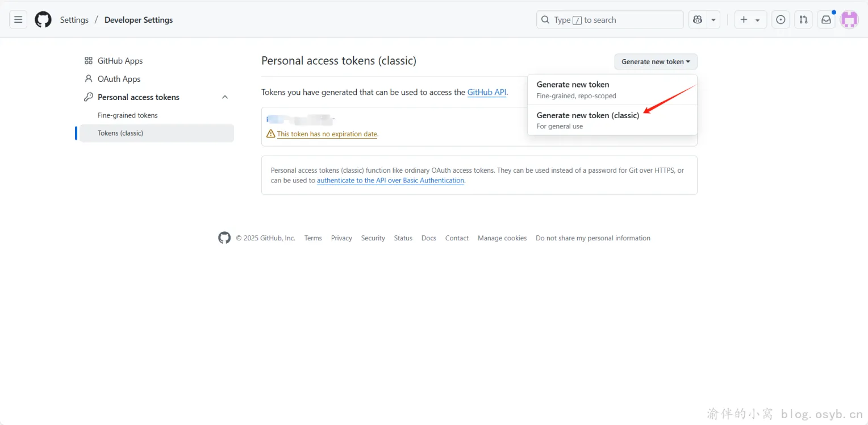Image resolution: width=868 pixels, height=425 pixels.
Task: Open the Issues icon in header
Action: pos(781,20)
